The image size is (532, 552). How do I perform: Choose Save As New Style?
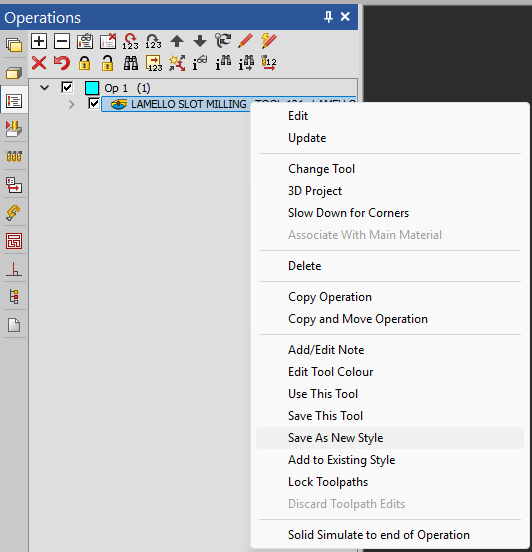390,438
